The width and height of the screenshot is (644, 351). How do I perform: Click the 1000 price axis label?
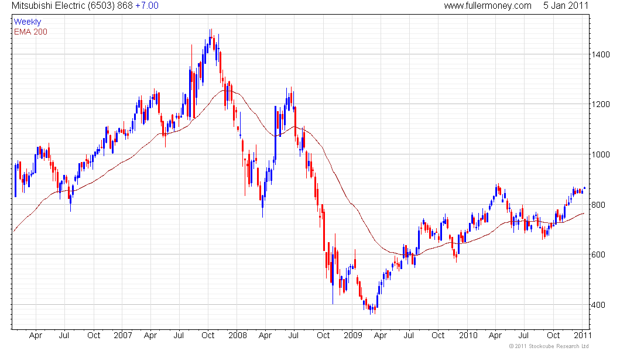[601, 155]
